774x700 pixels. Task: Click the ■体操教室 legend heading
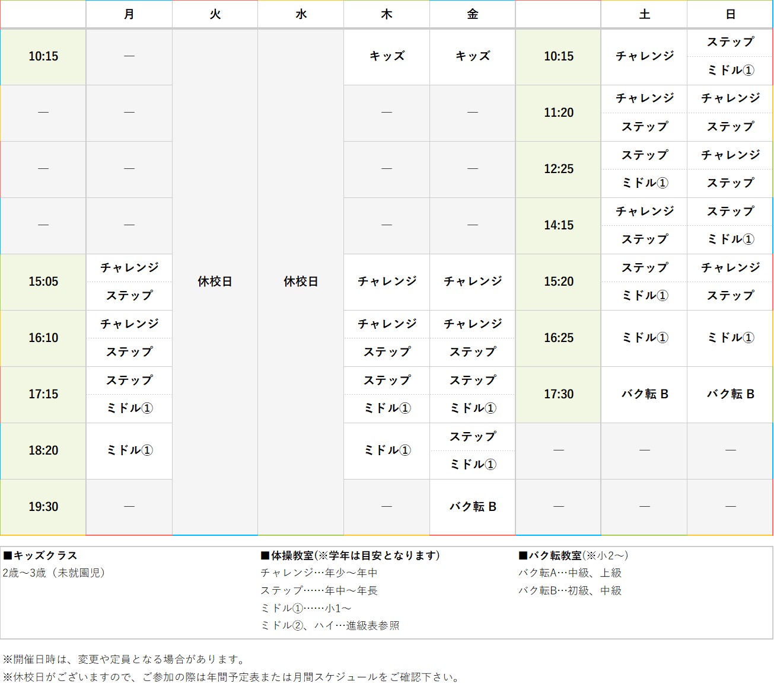[x=349, y=556]
